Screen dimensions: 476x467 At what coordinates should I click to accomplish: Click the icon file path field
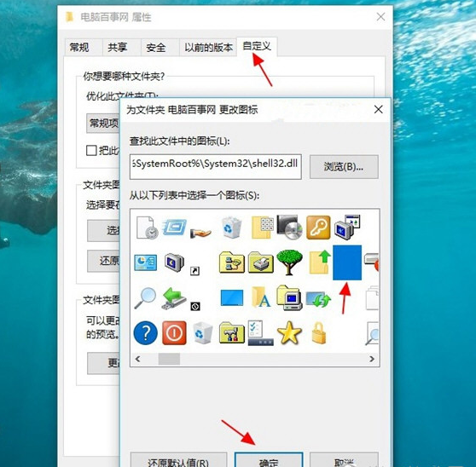(215, 166)
